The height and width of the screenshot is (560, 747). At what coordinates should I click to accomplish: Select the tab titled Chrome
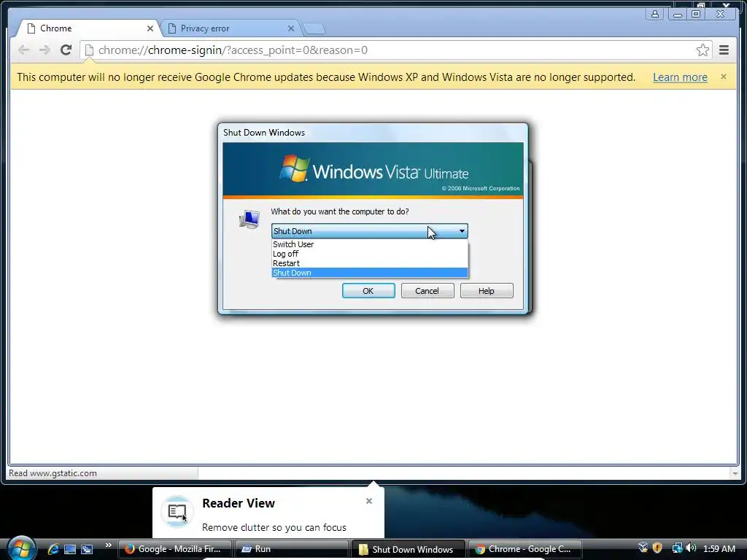point(88,28)
